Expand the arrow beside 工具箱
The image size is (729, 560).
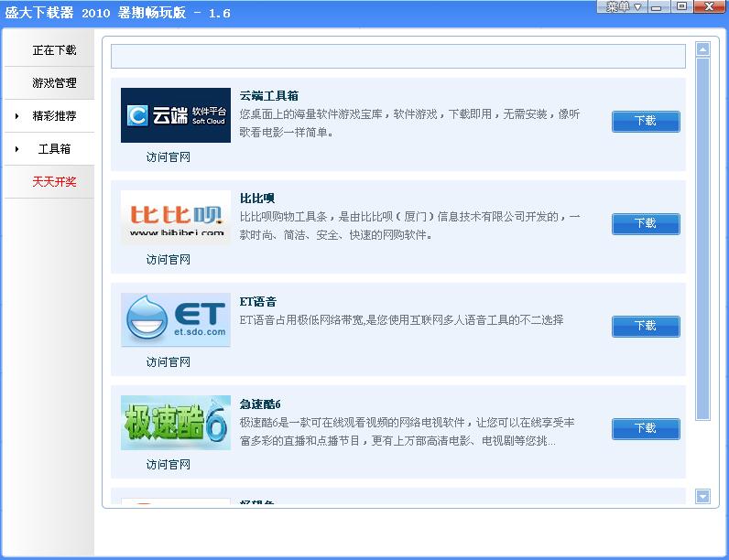coord(17,149)
